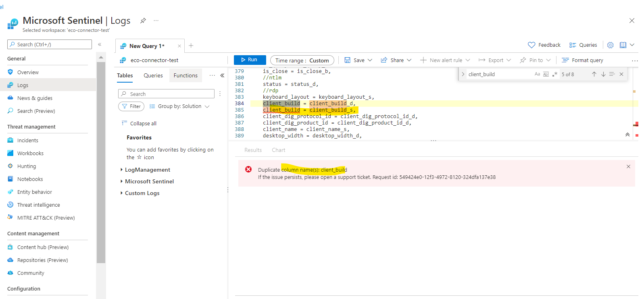Toggle replace mode in find widget
This screenshot has height=299, width=644.
point(463,74)
